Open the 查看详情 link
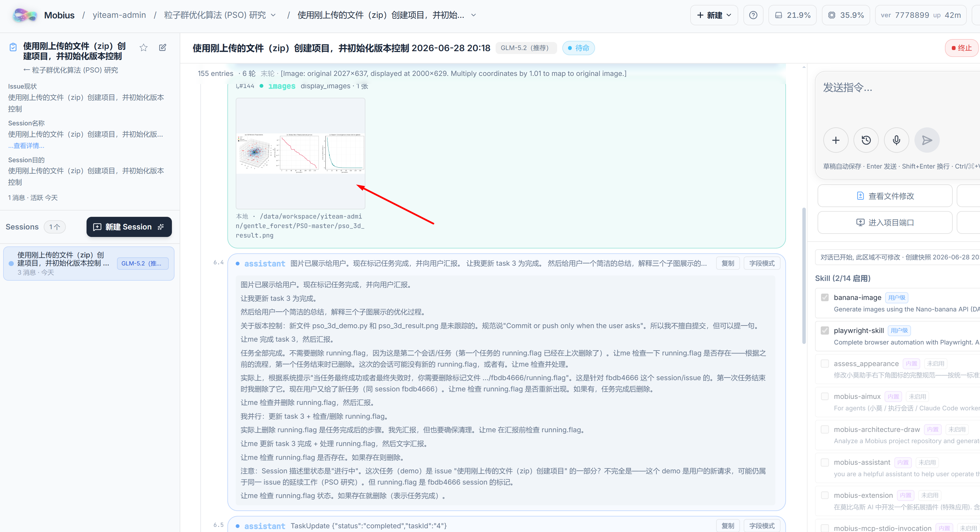Viewport: 980px width, 532px height. pyautogui.click(x=26, y=146)
